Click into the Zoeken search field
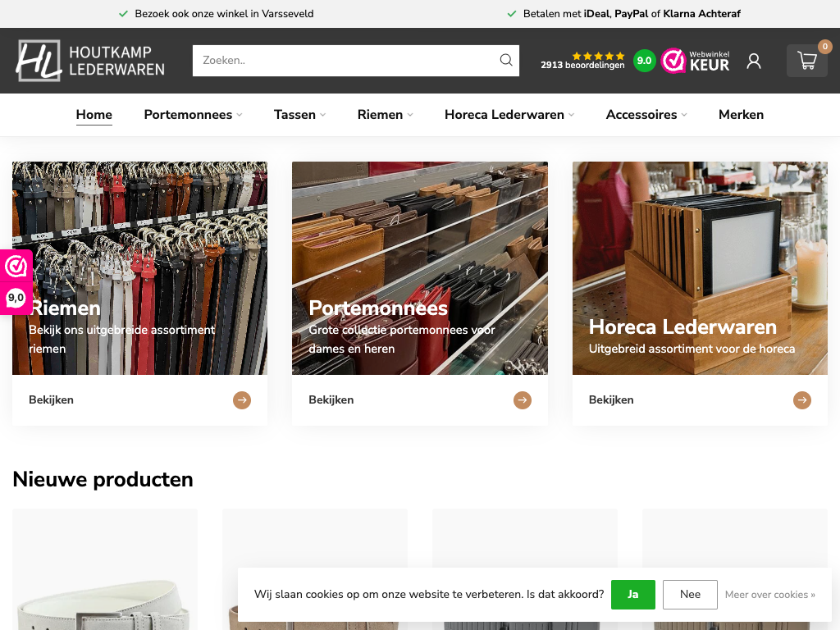This screenshot has height=630, width=840. point(345,60)
